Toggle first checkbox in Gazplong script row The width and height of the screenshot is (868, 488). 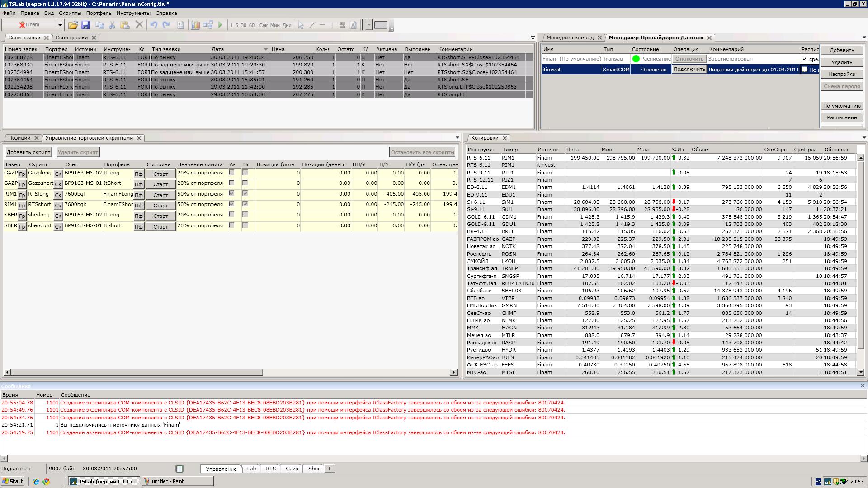click(231, 173)
